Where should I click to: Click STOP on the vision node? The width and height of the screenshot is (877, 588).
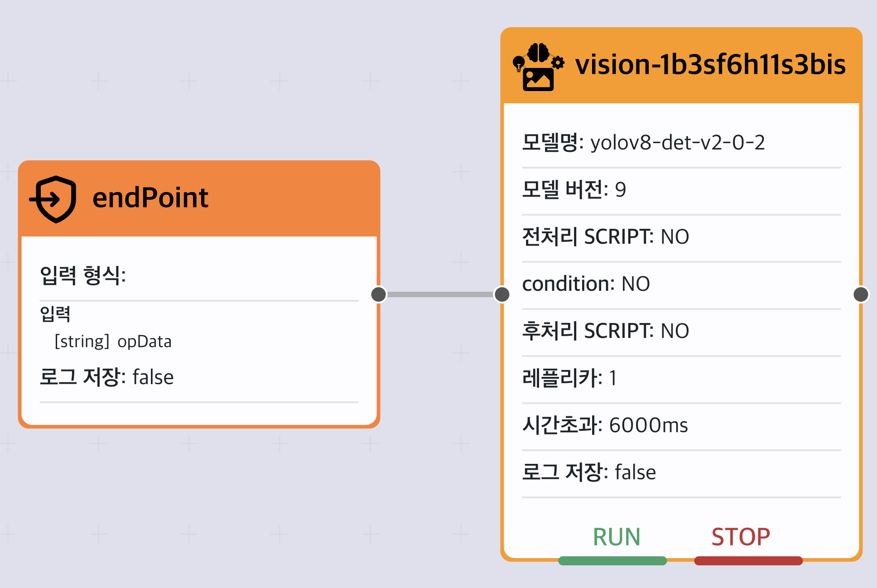pos(741,537)
